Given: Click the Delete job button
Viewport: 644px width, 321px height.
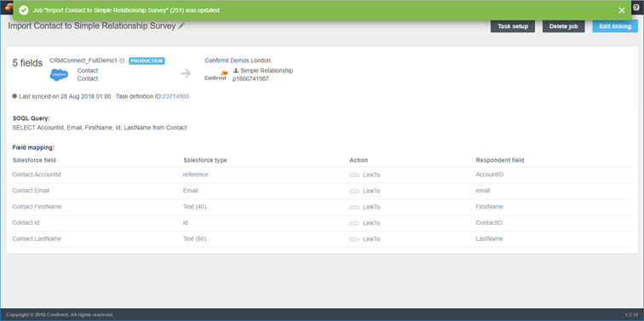Looking at the screenshot, I should tap(564, 26).
